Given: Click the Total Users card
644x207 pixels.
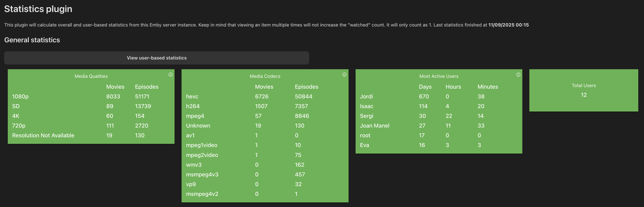Looking at the screenshot, I should click(583, 90).
